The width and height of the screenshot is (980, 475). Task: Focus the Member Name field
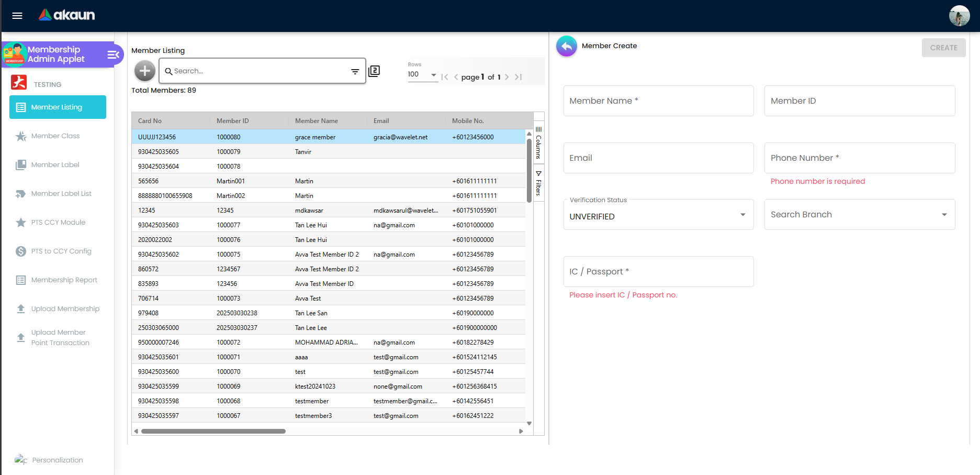point(658,101)
